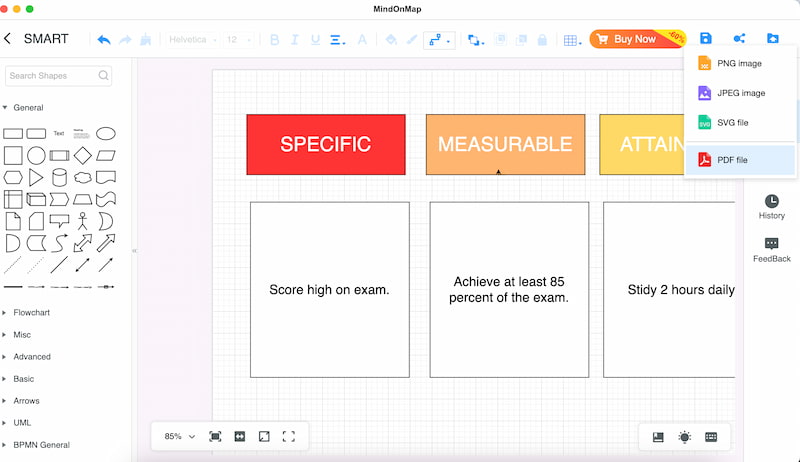Click the send to back icon
Screen dimensions: 800x462
point(521,39)
